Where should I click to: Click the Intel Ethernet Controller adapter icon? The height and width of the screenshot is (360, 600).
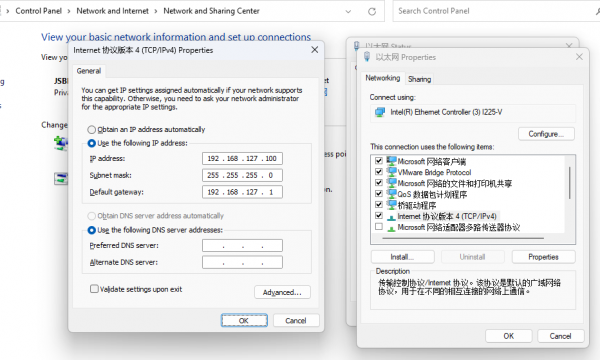click(x=380, y=112)
